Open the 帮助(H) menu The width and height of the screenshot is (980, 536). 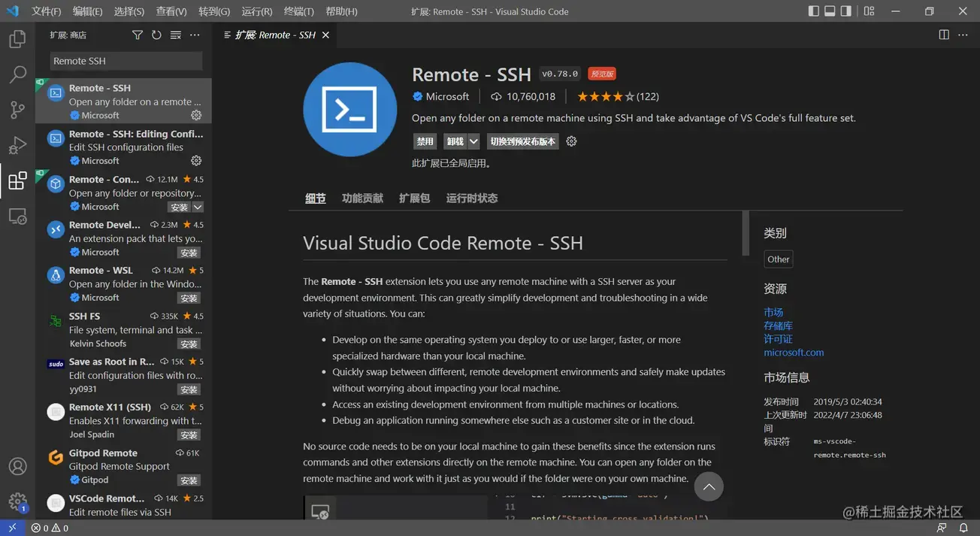point(342,11)
